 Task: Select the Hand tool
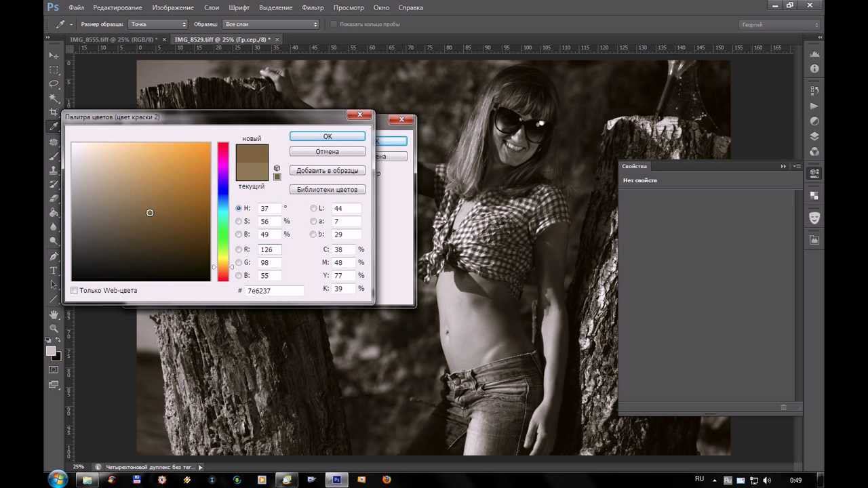coord(54,314)
